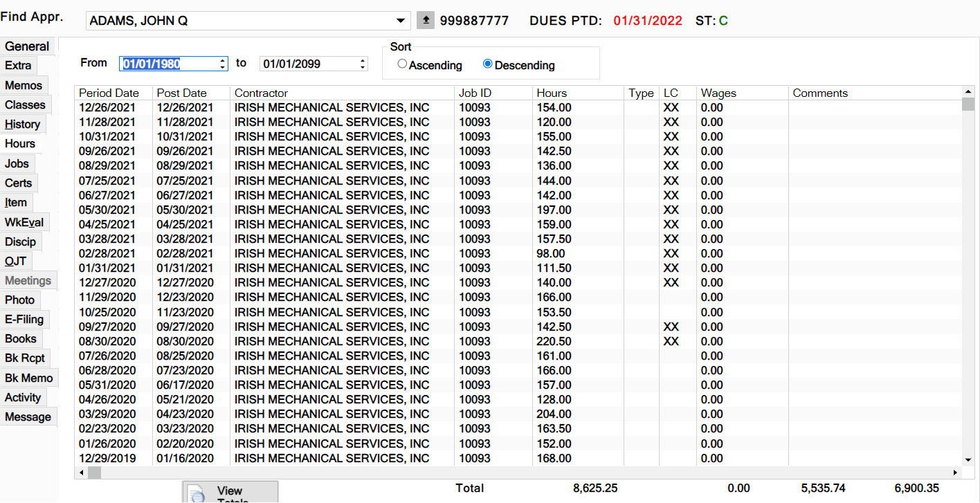This screenshot has width=980, height=503.
Task: Click the upload arrow icon beside member name
Action: [426, 21]
